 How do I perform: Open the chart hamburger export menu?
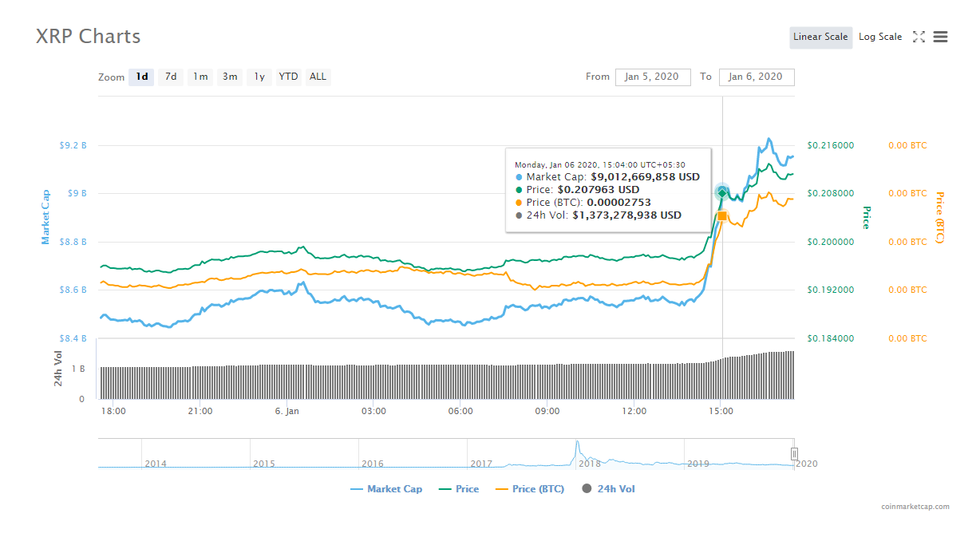click(x=940, y=37)
